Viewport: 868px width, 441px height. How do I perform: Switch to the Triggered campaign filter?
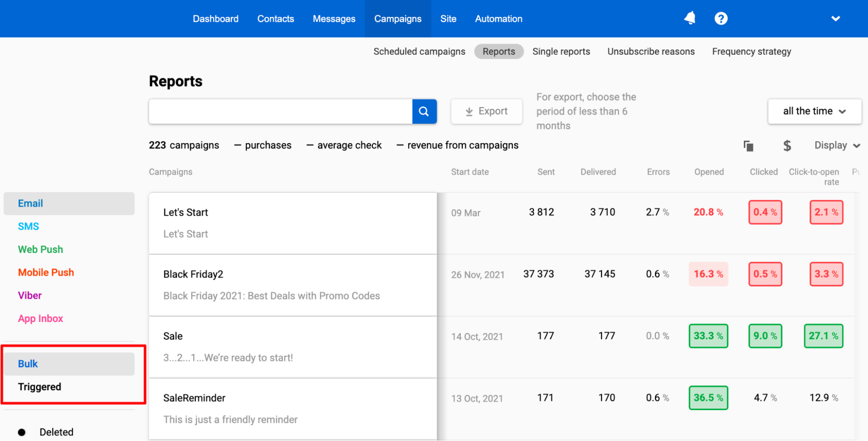coord(40,387)
